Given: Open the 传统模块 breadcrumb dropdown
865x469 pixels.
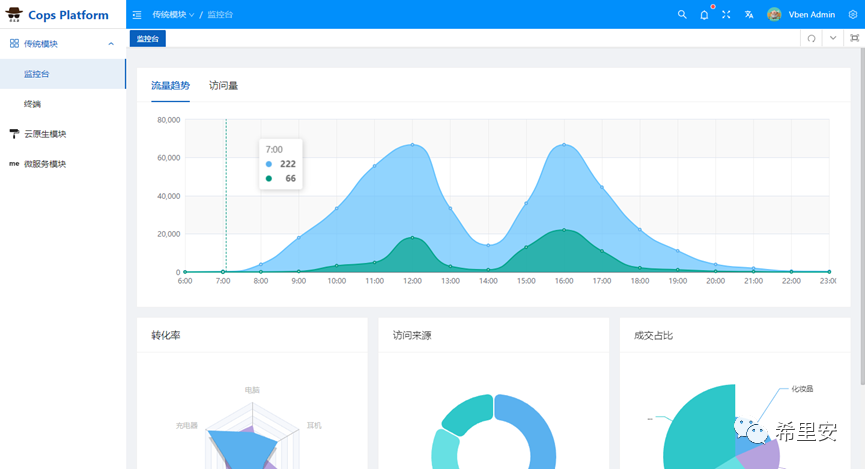Looking at the screenshot, I should 173,15.
